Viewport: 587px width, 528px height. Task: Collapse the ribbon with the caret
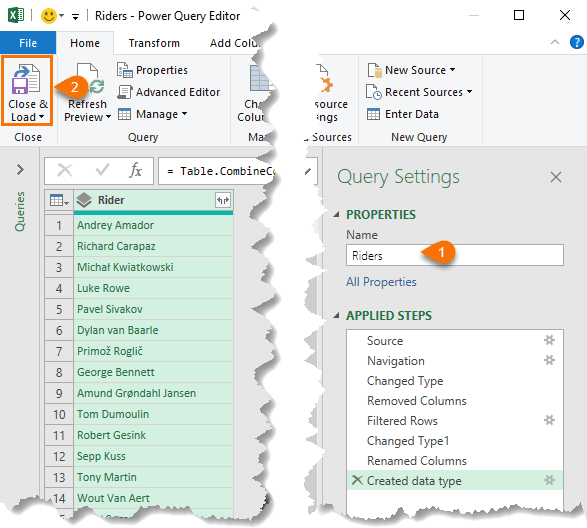[x=555, y=42]
